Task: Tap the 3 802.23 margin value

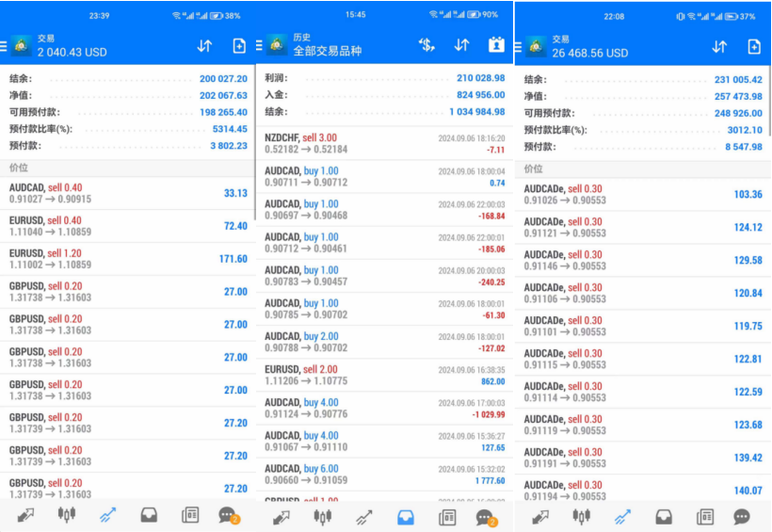Action: tap(229, 146)
